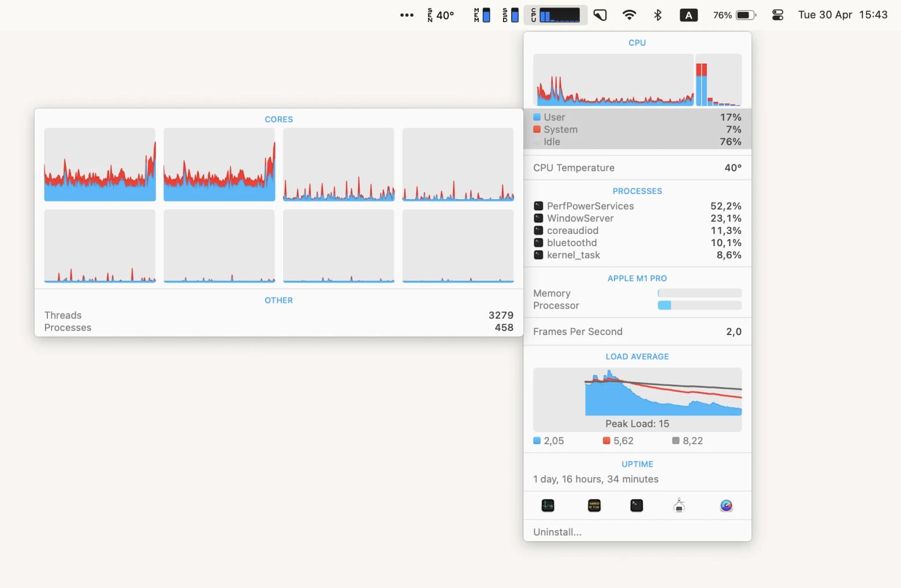The height and width of the screenshot is (588, 901).
Task: Open the input source A icon
Action: click(x=688, y=15)
